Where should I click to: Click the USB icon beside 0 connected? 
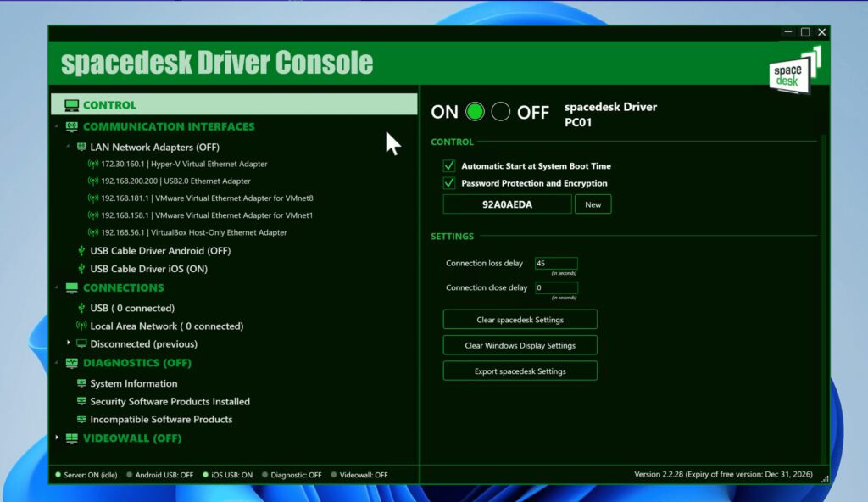tap(81, 308)
